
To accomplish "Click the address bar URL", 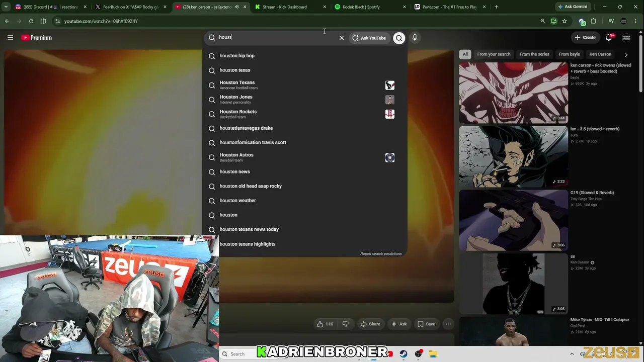I will click(x=101, y=21).
